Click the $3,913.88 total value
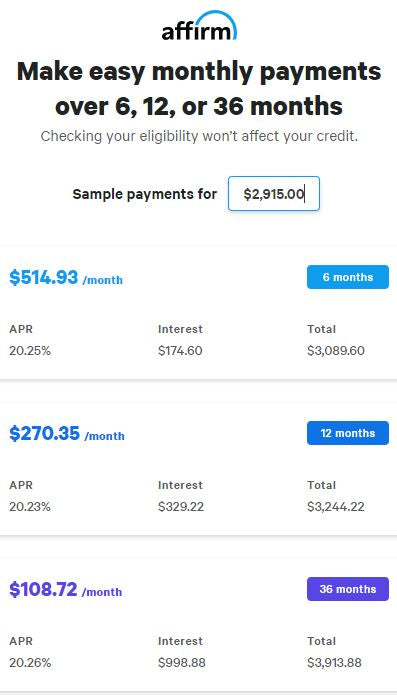The width and height of the screenshot is (397, 695). (335, 663)
